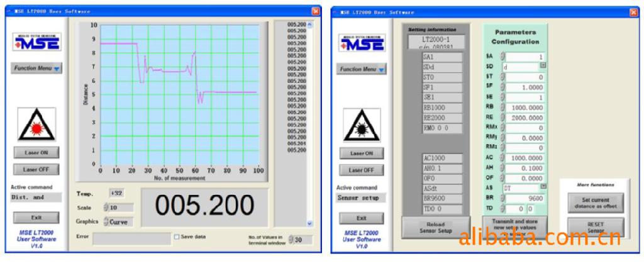The height and width of the screenshot is (266, 644).
Task: Open Function Menu in the measurement graph window
Action: pyautogui.click(x=36, y=68)
